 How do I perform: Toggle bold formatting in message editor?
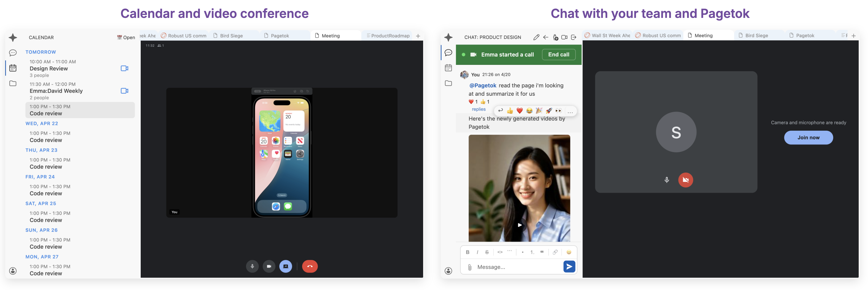[467, 252]
